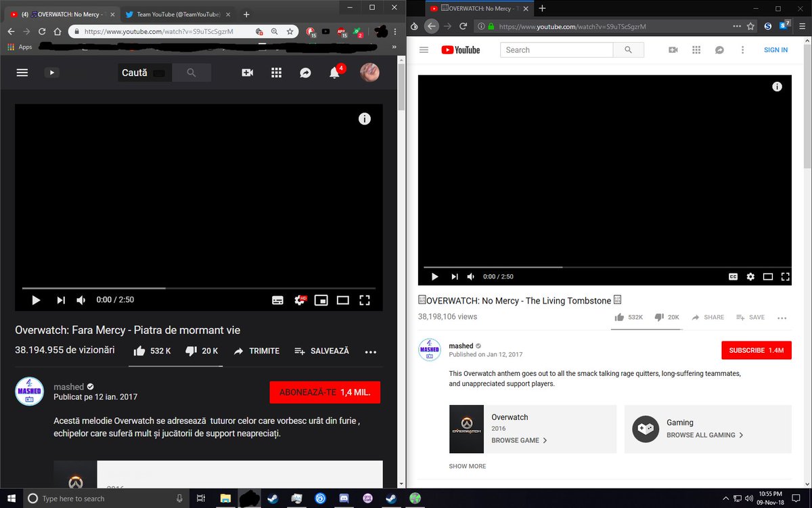Open YouTube settings dots beside SIGN IN
812x508 pixels.
point(743,50)
